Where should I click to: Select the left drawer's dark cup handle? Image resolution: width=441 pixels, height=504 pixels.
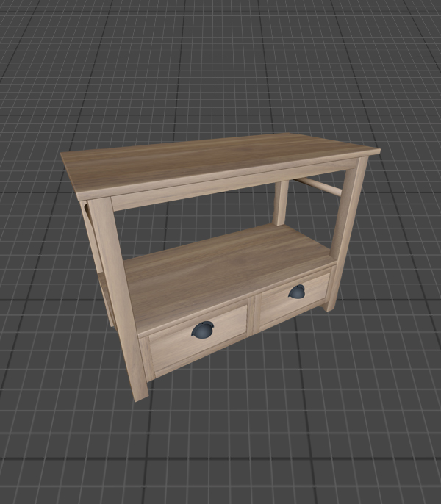pos(203,330)
